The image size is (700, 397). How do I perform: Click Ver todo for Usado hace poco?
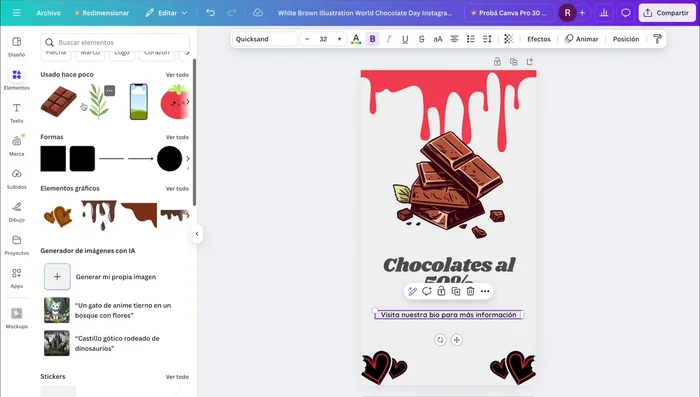[177, 75]
